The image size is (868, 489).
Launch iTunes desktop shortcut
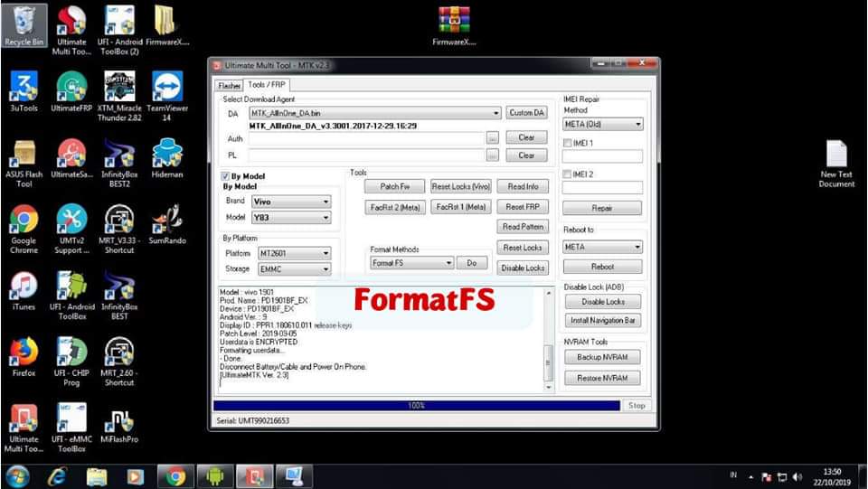(24, 290)
